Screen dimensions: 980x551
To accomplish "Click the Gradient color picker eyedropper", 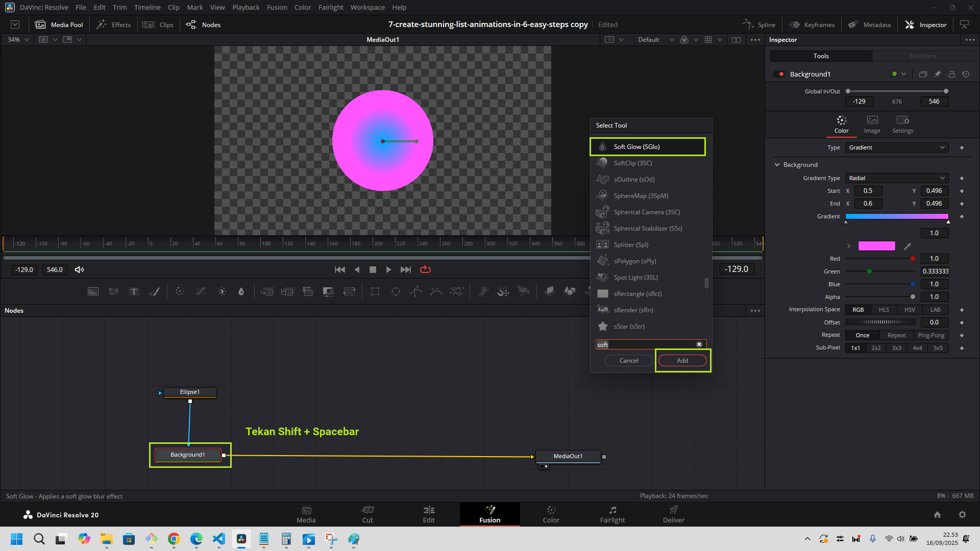I will (908, 246).
